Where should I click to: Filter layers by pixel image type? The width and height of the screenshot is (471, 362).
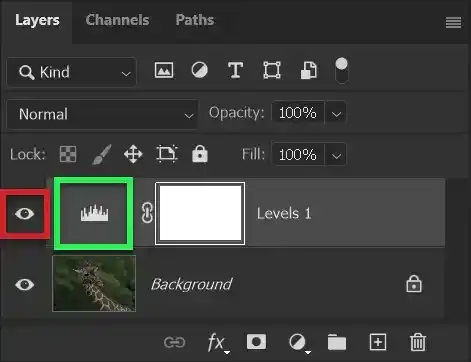click(164, 70)
